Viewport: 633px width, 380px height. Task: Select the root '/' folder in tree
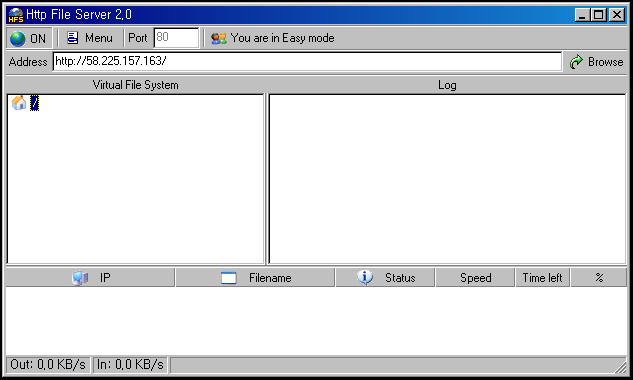click(35, 103)
